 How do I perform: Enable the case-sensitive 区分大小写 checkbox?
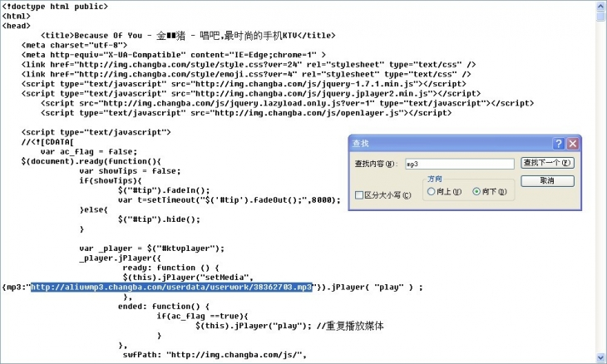(359, 195)
